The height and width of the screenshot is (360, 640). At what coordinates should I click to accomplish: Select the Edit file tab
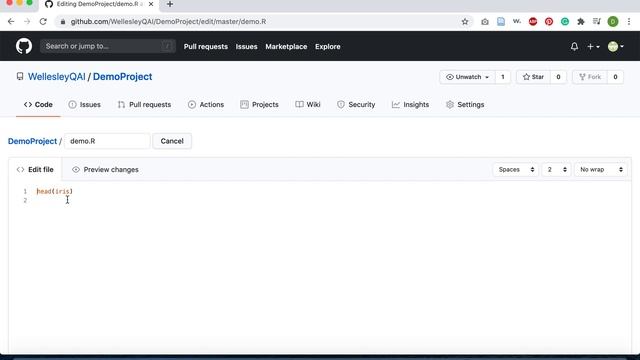pyautogui.click(x=35, y=169)
